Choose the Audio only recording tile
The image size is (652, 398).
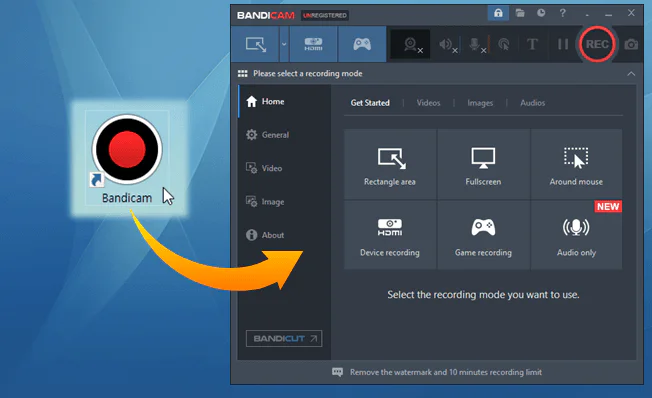pos(576,235)
